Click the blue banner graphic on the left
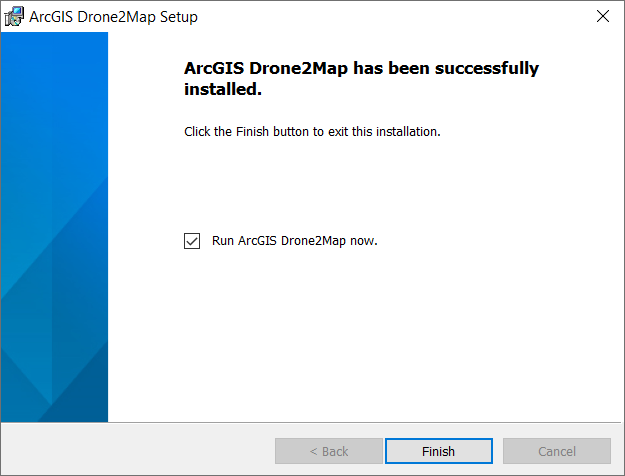Image resolution: width=625 pixels, height=476 pixels. click(x=54, y=227)
